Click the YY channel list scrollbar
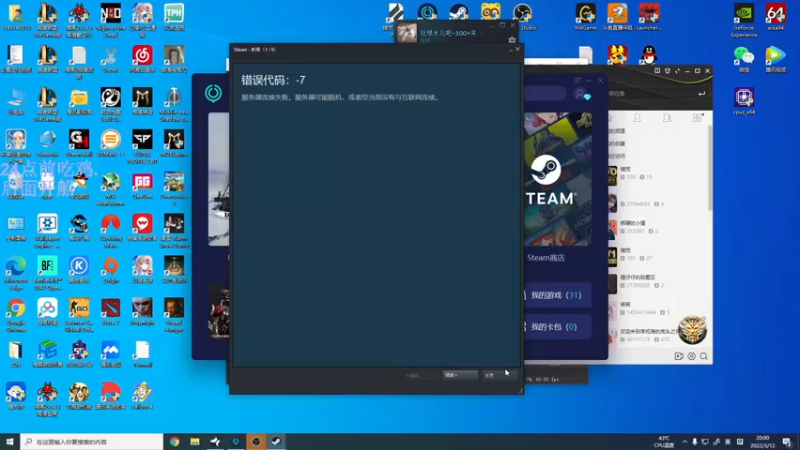The width and height of the screenshot is (800, 450). tap(710, 168)
